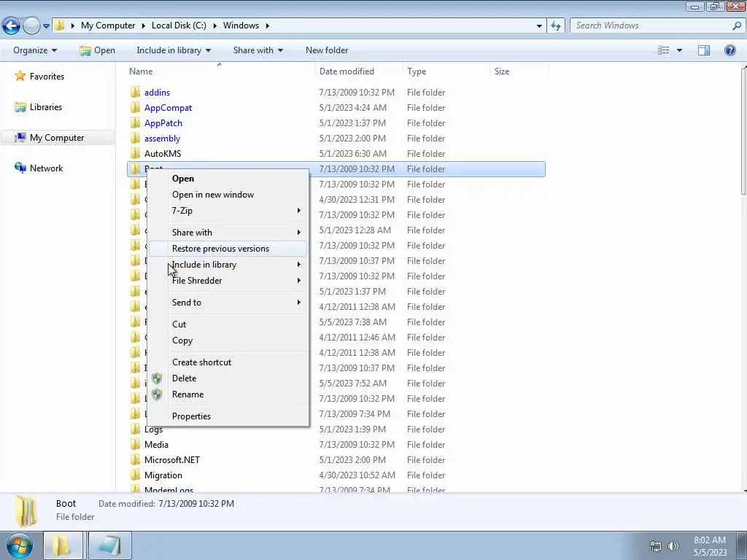Expand arrow after My Computer breadcrumb
Image resolution: width=747 pixels, height=560 pixels.
[143, 26]
